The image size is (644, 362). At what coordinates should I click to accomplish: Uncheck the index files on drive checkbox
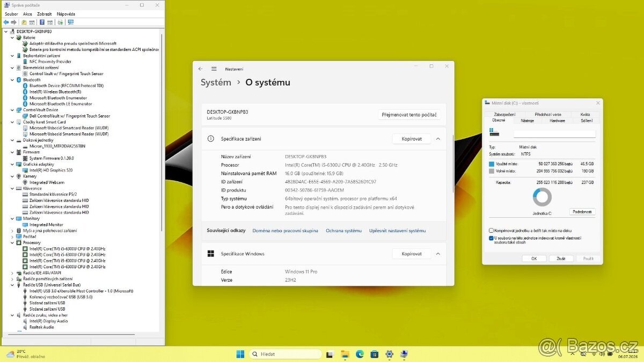(x=491, y=238)
